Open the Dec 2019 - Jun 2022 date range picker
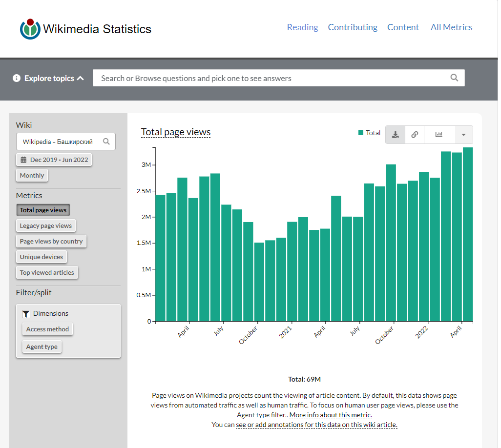501x448 pixels. click(x=54, y=160)
